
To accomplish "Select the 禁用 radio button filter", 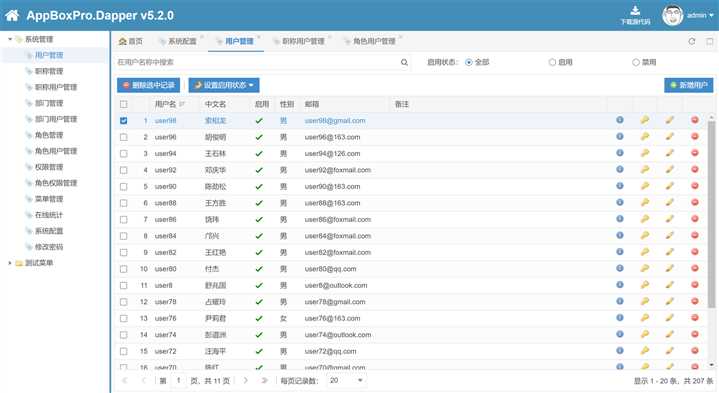I will pyautogui.click(x=636, y=62).
